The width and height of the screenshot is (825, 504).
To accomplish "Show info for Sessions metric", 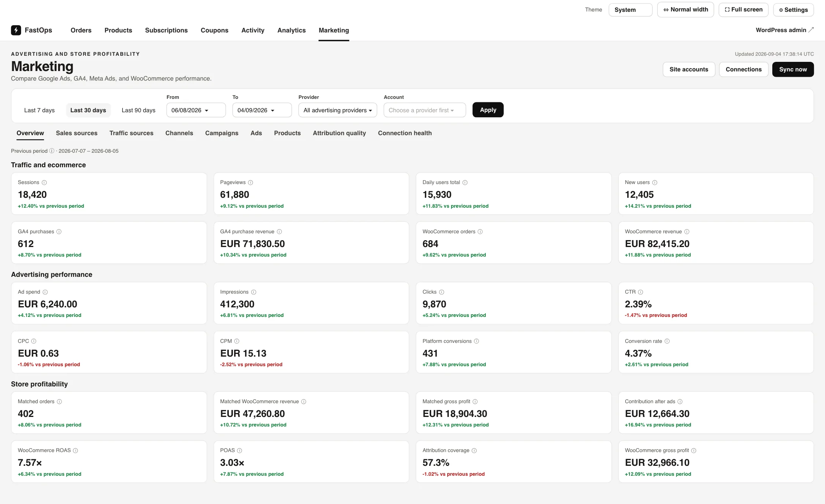I will pos(44,183).
